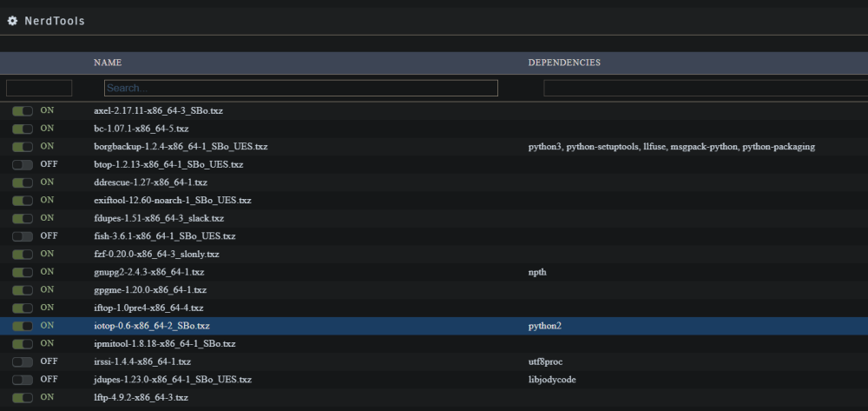The width and height of the screenshot is (868, 411).
Task: Enable the btop-1.2.13 package toggle
Action: click(23, 165)
